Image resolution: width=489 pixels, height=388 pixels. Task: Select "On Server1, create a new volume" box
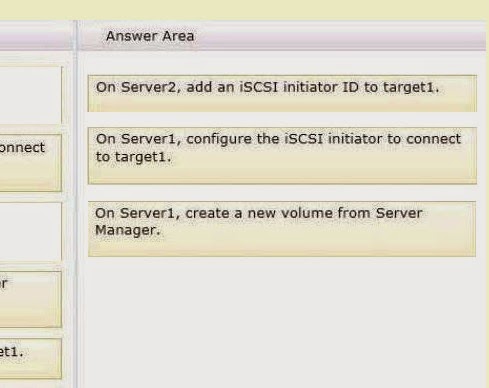pyautogui.click(x=282, y=229)
